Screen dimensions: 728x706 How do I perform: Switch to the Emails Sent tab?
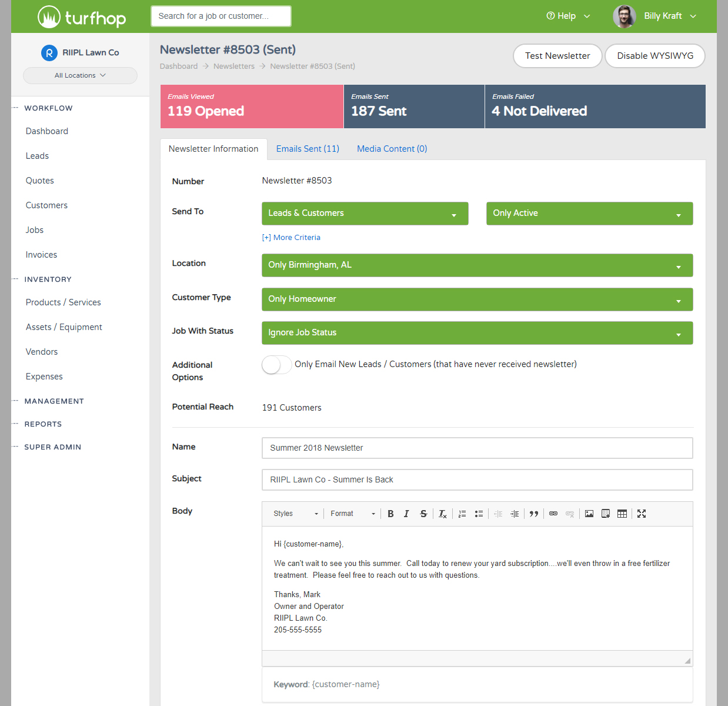pyautogui.click(x=308, y=148)
